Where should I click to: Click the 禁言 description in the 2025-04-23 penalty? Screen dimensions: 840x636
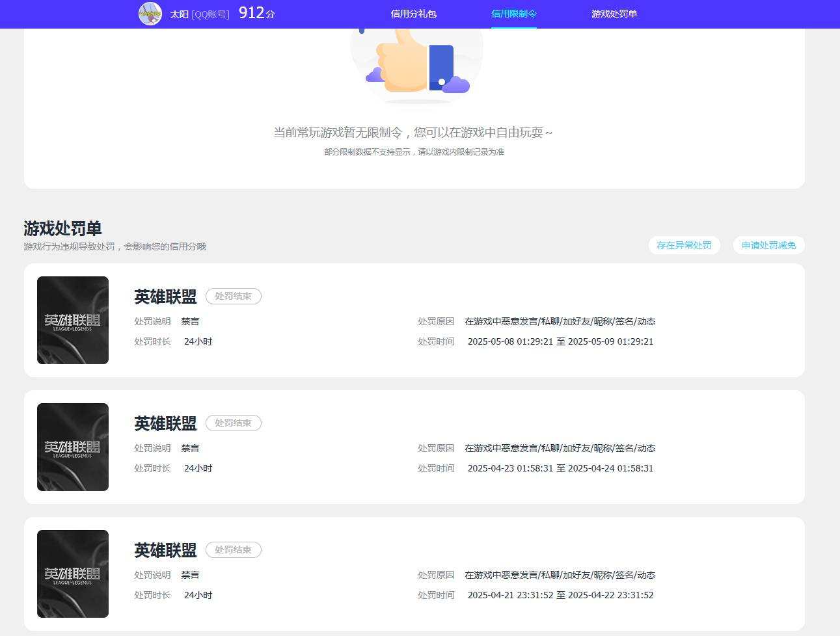[x=190, y=448]
